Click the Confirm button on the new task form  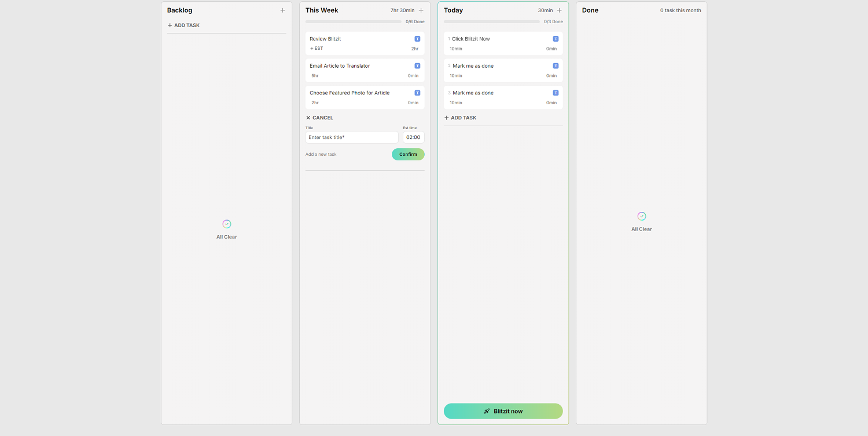coord(408,154)
